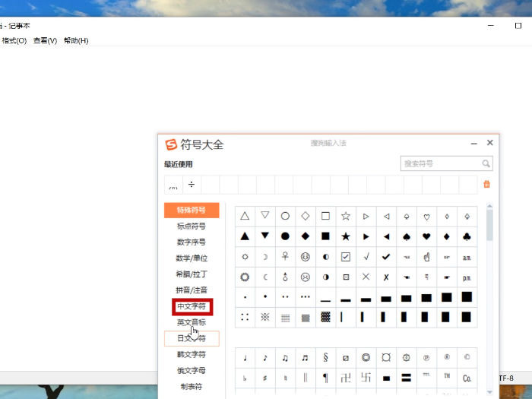Switch to 英文音标 category
The width and height of the screenshot is (532, 399).
[x=192, y=322]
